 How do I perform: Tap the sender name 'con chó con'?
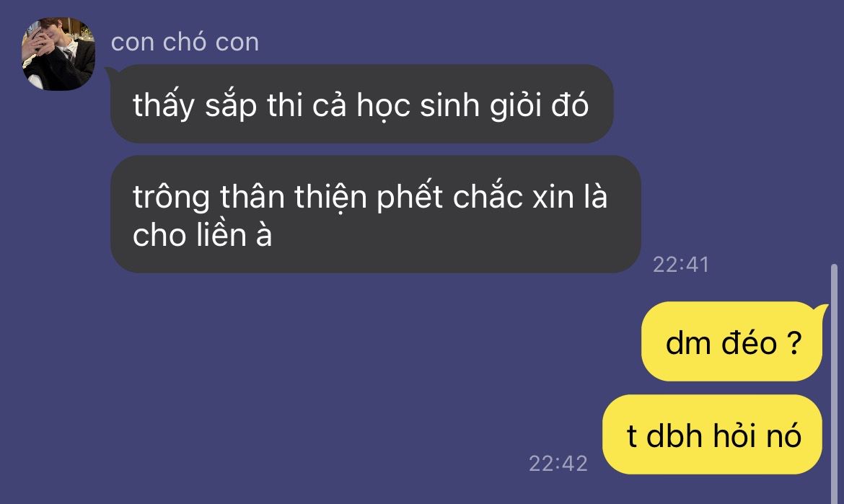pos(185,42)
